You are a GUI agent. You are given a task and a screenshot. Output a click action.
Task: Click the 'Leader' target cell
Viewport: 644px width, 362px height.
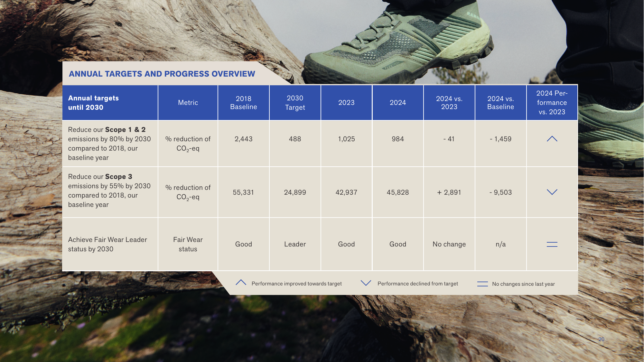point(295,244)
